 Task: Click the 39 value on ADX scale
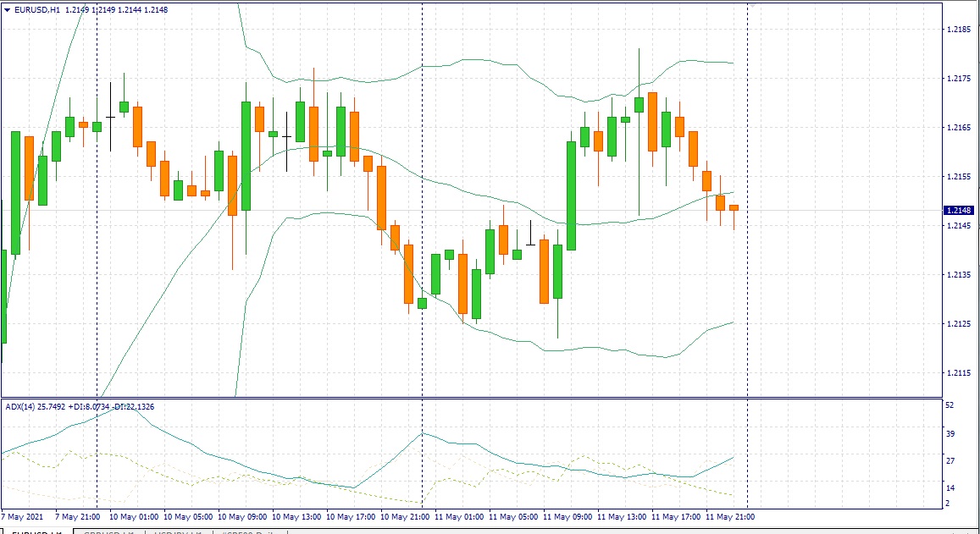(950, 433)
